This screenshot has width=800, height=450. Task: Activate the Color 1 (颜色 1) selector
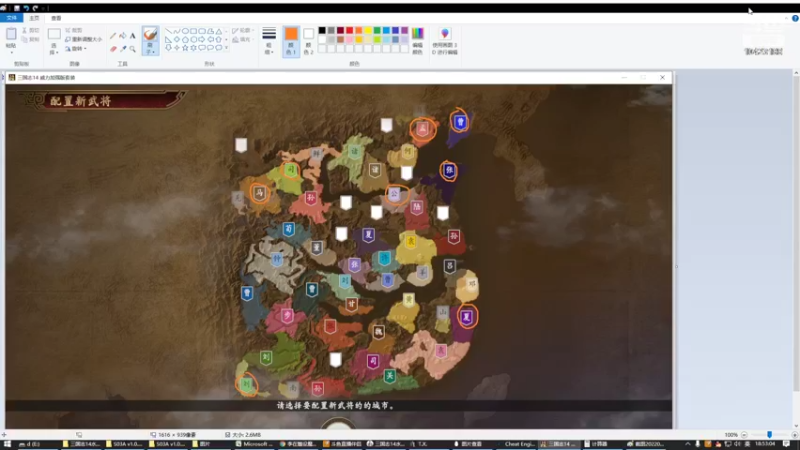(x=291, y=41)
